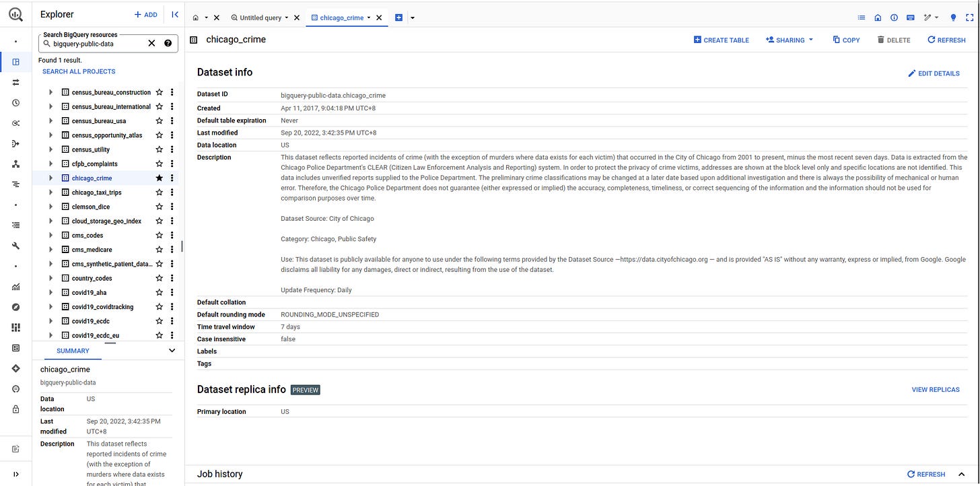Collapse the Summary panel chevron
The image size is (980, 486).
click(172, 350)
